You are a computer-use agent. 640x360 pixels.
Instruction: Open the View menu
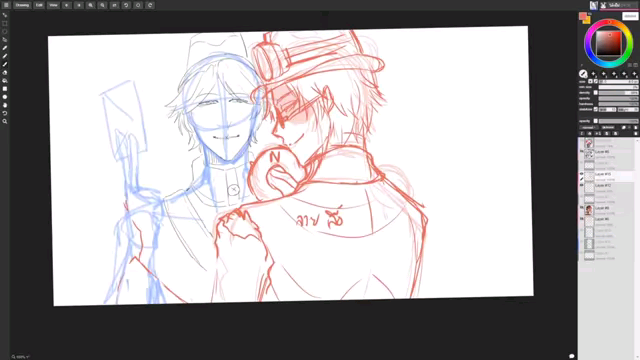click(x=53, y=5)
